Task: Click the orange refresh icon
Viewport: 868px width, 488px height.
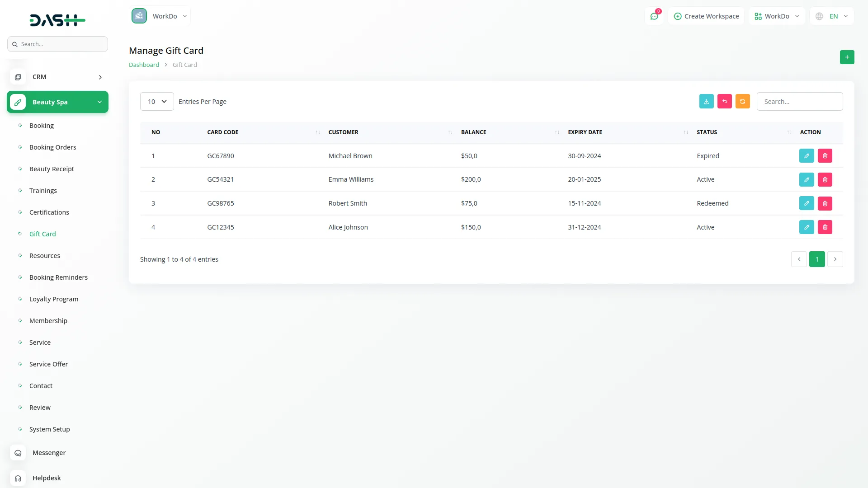Action: 742,101
